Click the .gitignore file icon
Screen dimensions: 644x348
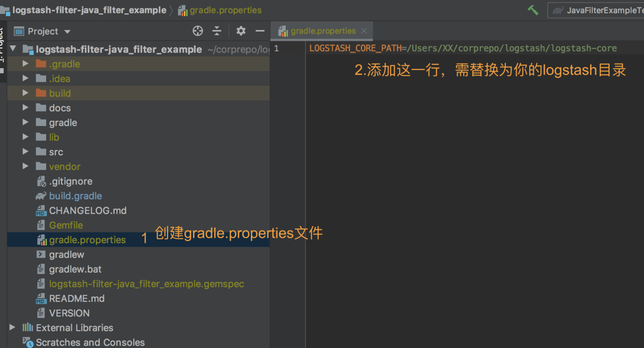point(41,181)
